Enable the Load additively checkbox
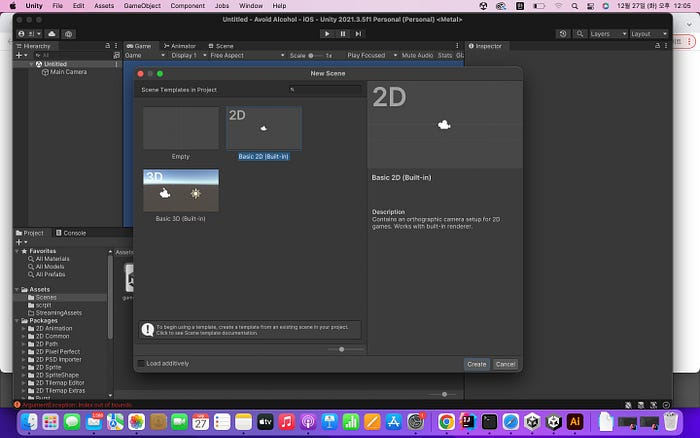Image resolution: width=700 pixels, height=438 pixels. (141, 364)
